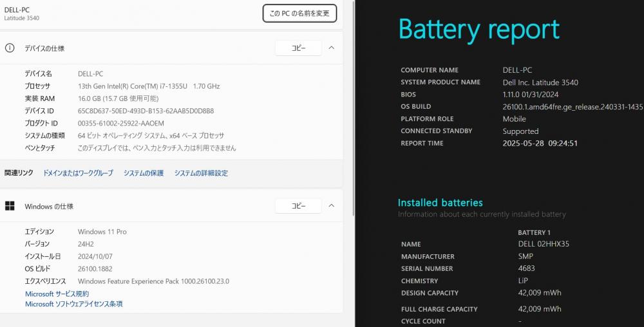Viewport: 644px width, 327px height.
Task: Open the advanced system settings link
Action: click(x=201, y=173)
